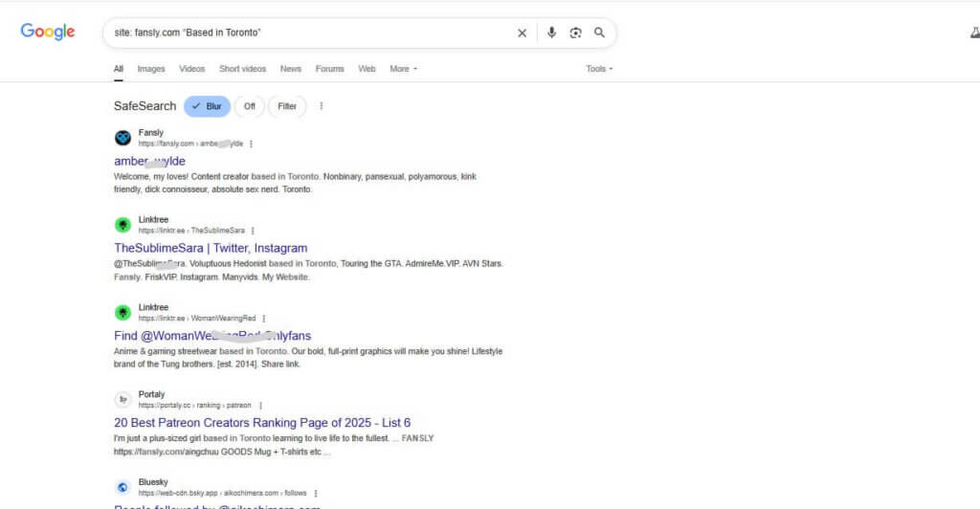Clear the search query with X icon
Screen dimensions: 980x509
click(x=522, y=33)
